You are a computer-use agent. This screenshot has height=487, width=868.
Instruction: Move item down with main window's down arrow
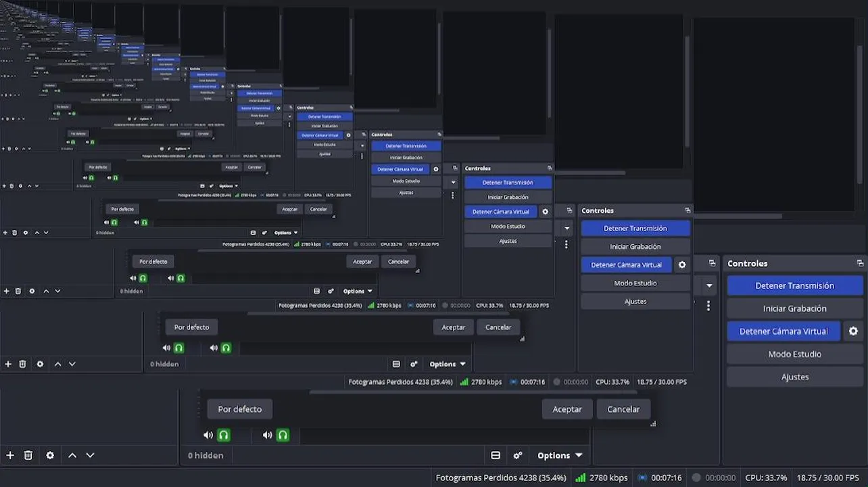90,455
